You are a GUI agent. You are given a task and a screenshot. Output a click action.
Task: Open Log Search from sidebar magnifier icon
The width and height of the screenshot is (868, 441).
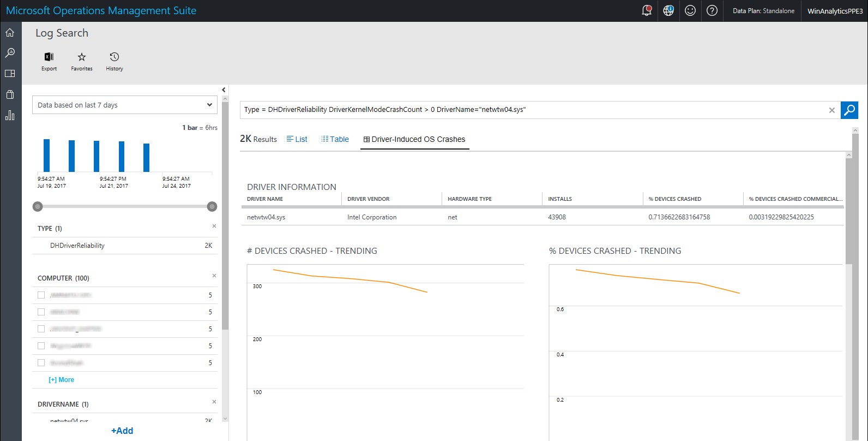[x=10, y=53]
